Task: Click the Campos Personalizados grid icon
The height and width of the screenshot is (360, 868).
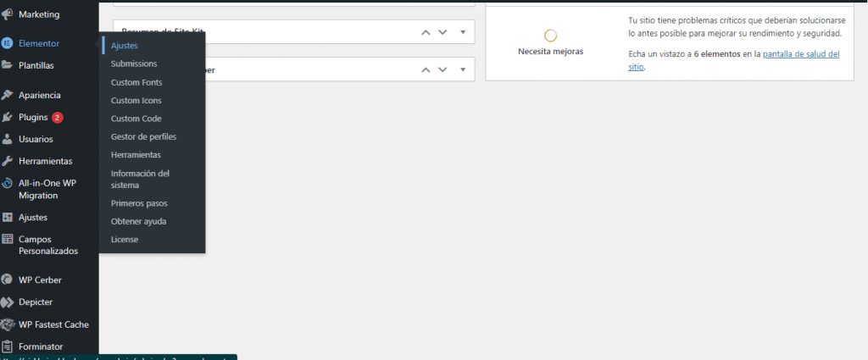Action: [x=7, y=240]
